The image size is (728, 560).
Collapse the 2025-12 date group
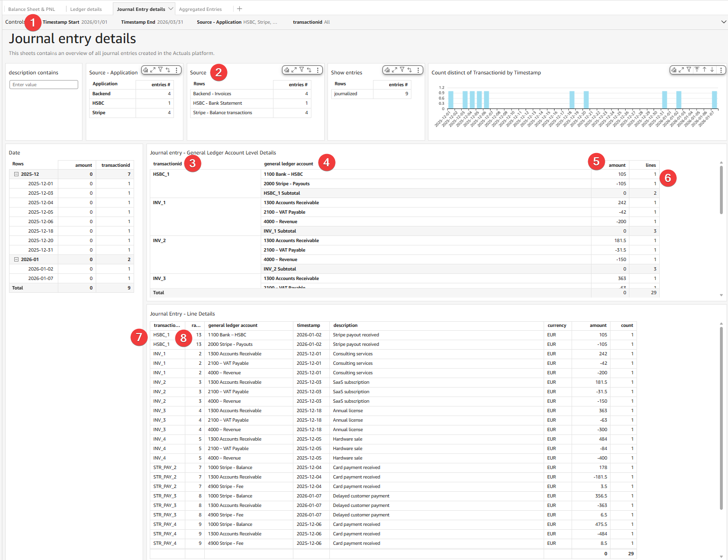tap(16, 174)
